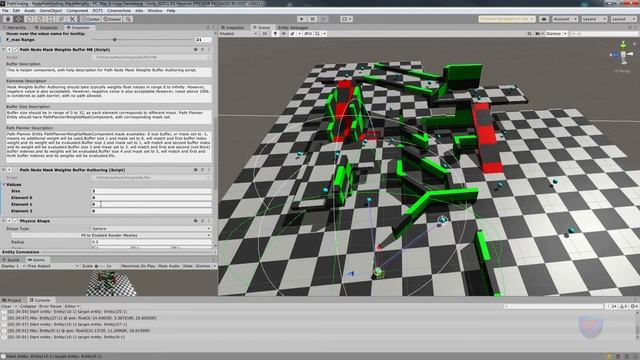Select the Rect tool in the toolbar
This screenshot has height=360, width=640.
(51, 19)
